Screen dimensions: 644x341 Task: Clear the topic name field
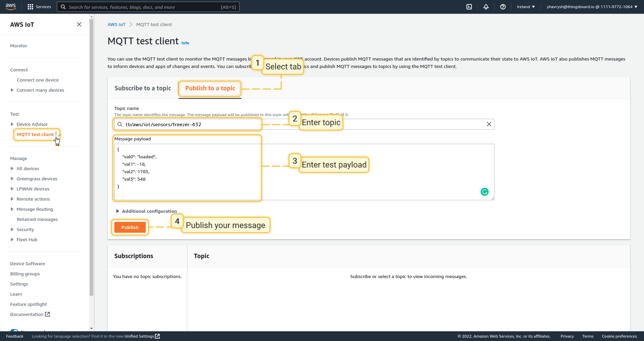coord(489,124)
